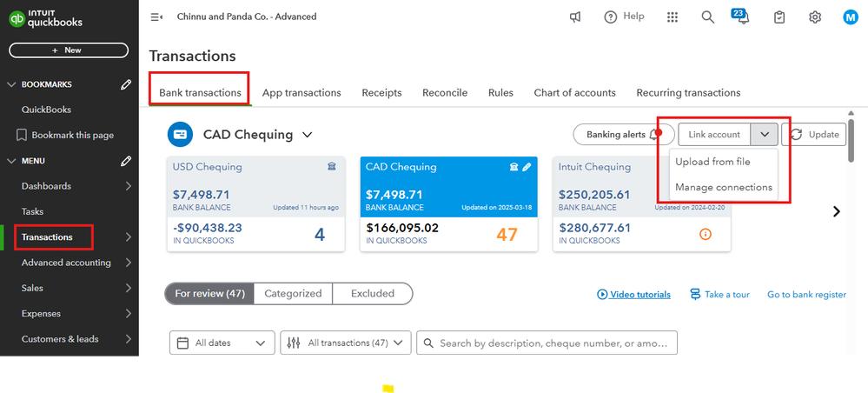
Task: Open the Video tutorials link
Action: tap(634, 295)
